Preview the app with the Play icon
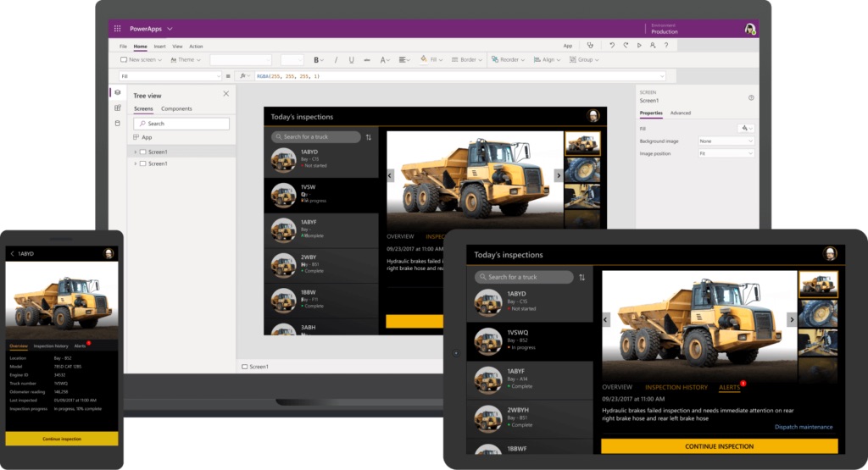 pyautogui.click(x=639, y=46)
